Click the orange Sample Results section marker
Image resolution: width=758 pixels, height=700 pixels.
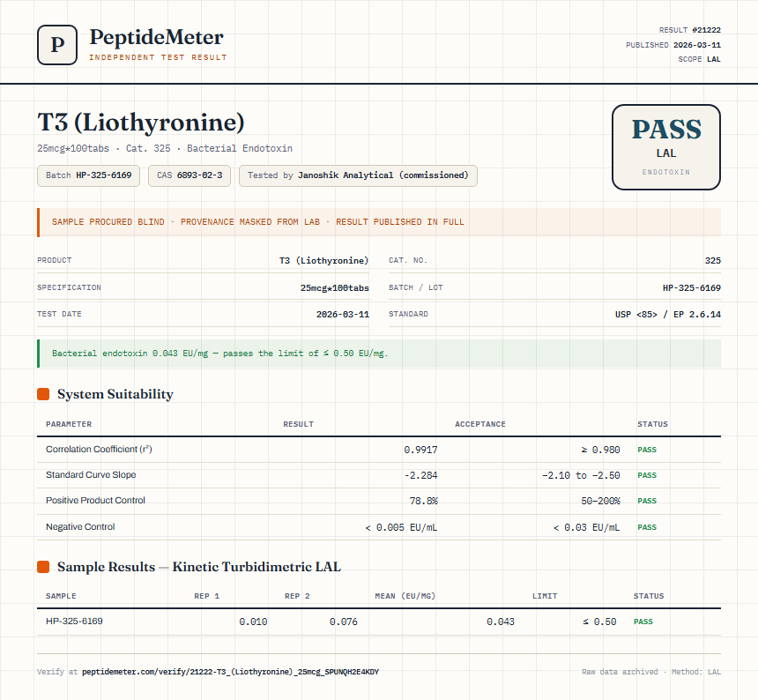click(43, 567)
